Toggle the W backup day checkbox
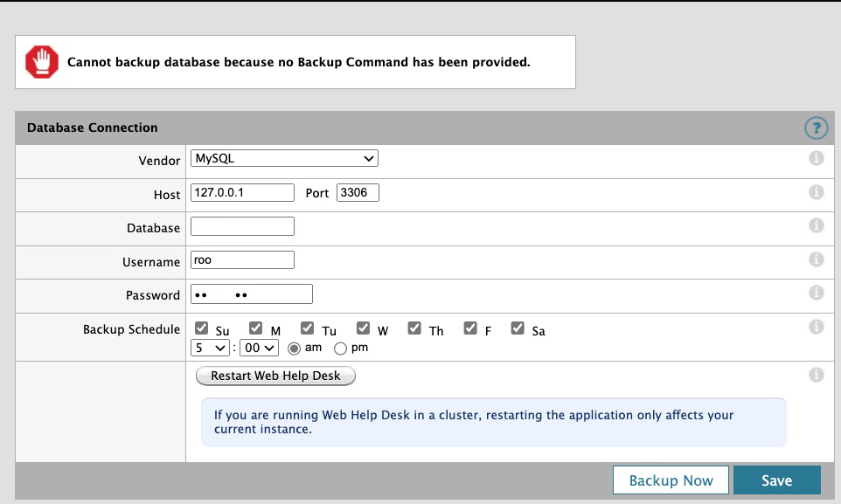The width and height of the screenshot is (841, 504). click(364, 329)
